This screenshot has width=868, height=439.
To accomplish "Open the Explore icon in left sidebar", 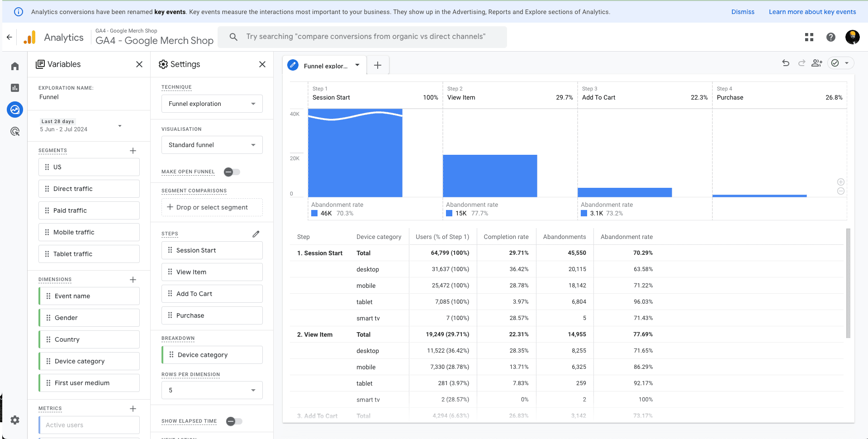I will pos(15,110).
